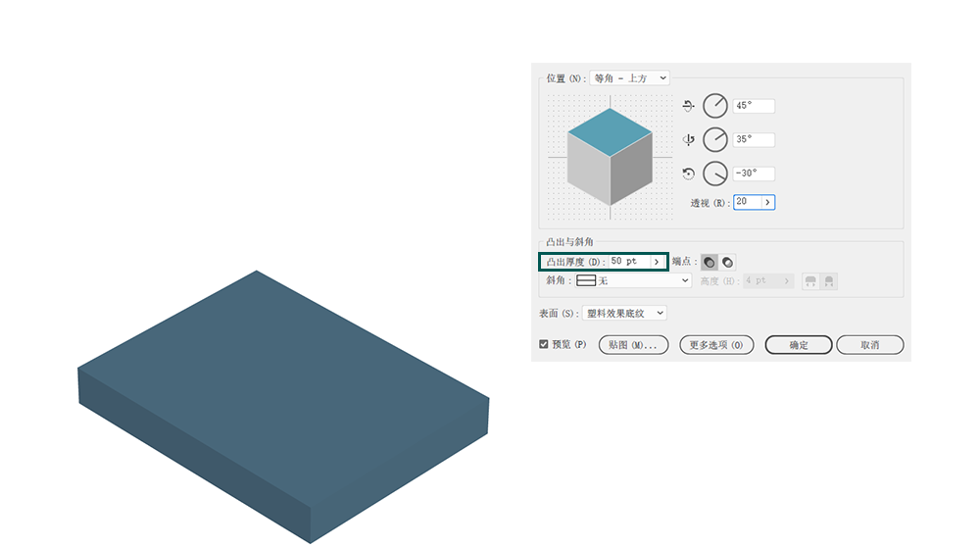The width and height of the screenshot is (980, 548).
Task: Click the 35° Y rotation input field
Action: tap(754, 139)
